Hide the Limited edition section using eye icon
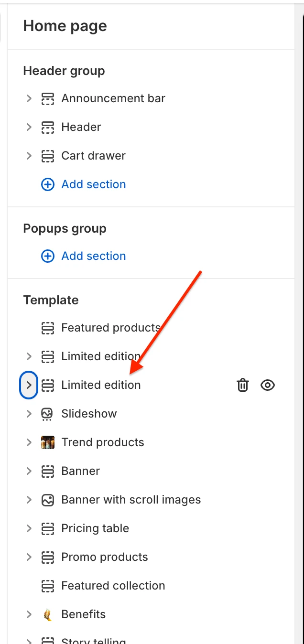The width and height of the screenshot is (304, 644). click(268, 385)
